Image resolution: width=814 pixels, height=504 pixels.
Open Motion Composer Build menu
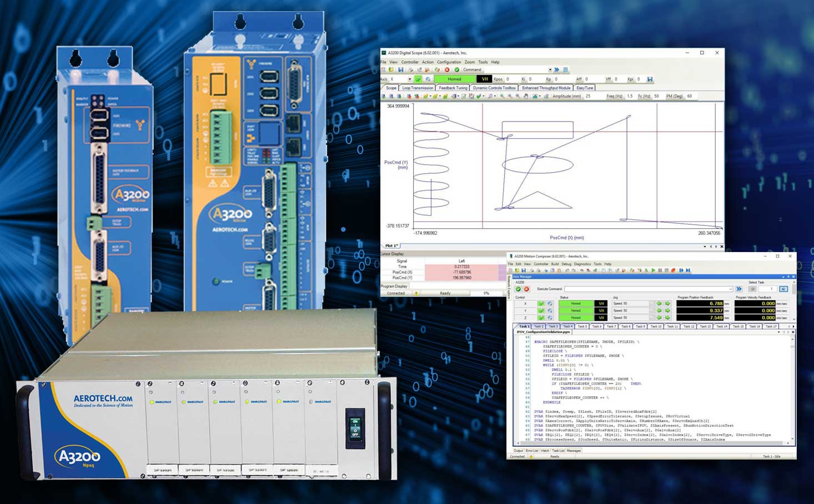[555, 264]
